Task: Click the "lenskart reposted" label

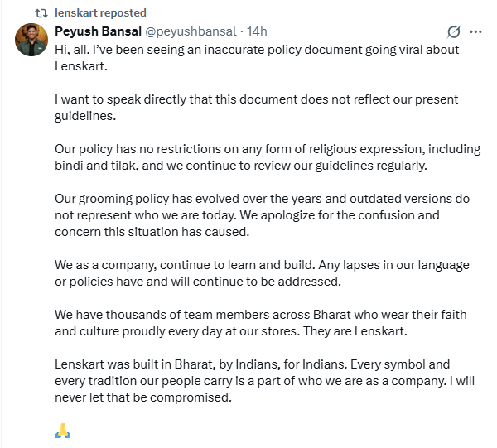Action: point(100,12)
